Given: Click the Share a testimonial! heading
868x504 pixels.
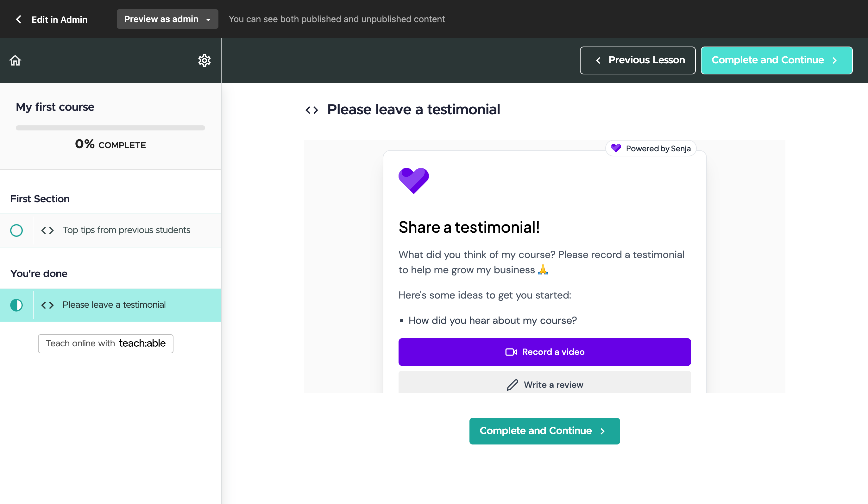Looking at the screenshot, I should coord(469,227).
